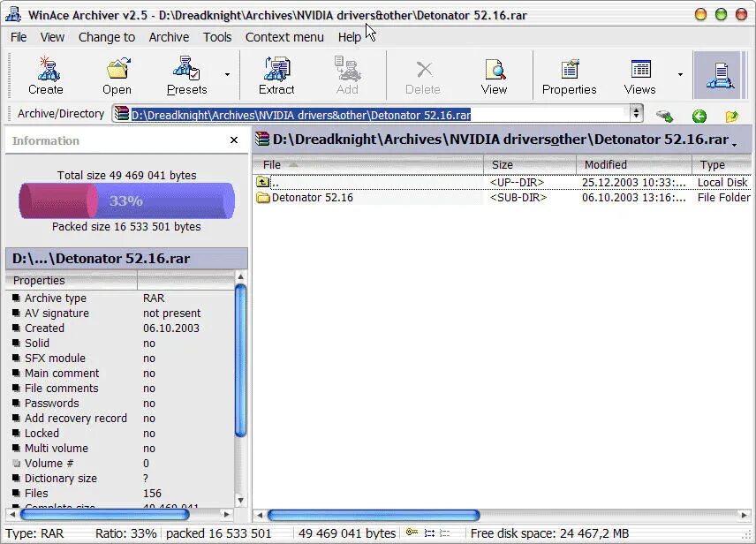This screenshot has width=756, height=544.
Task: Click the key password icon in status bar
Action: coord(412,533)
